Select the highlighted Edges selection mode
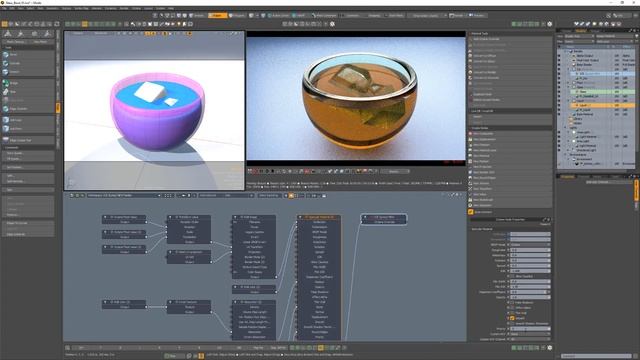This screenshot has height=360, width=640. coord(218,16)
